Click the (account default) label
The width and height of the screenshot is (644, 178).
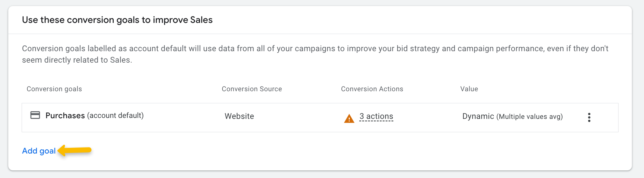(x=115, y=115)
